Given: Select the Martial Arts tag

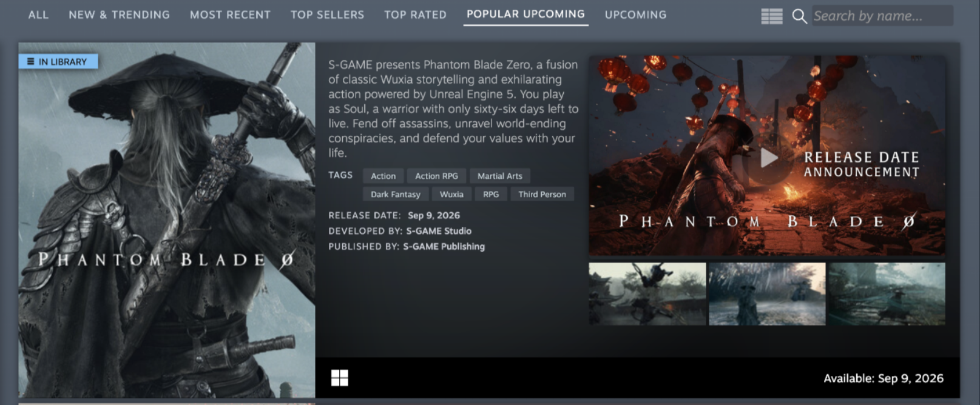Looking at the screenshot, I should [499, 176].
